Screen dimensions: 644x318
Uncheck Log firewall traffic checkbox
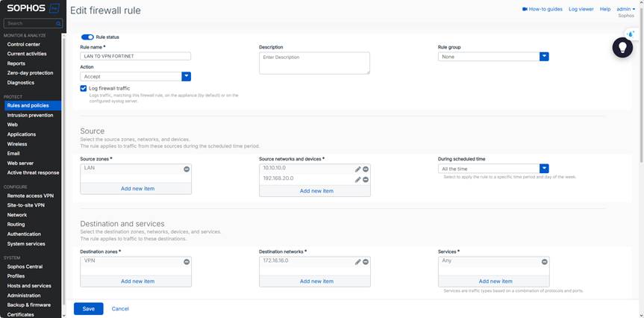click(84, 88)
